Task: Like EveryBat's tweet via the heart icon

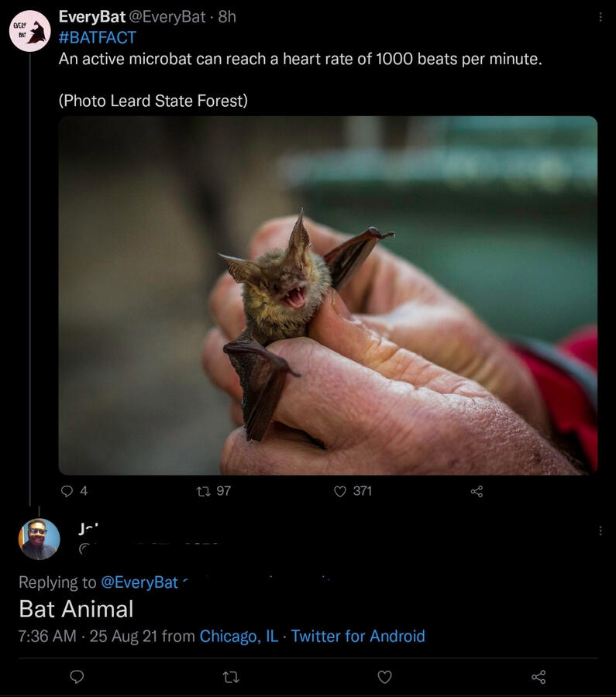Action: [339, 489]
